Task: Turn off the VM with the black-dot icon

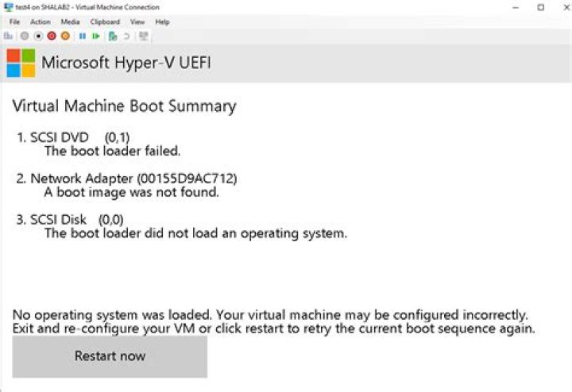Action: tap(38, 36)
